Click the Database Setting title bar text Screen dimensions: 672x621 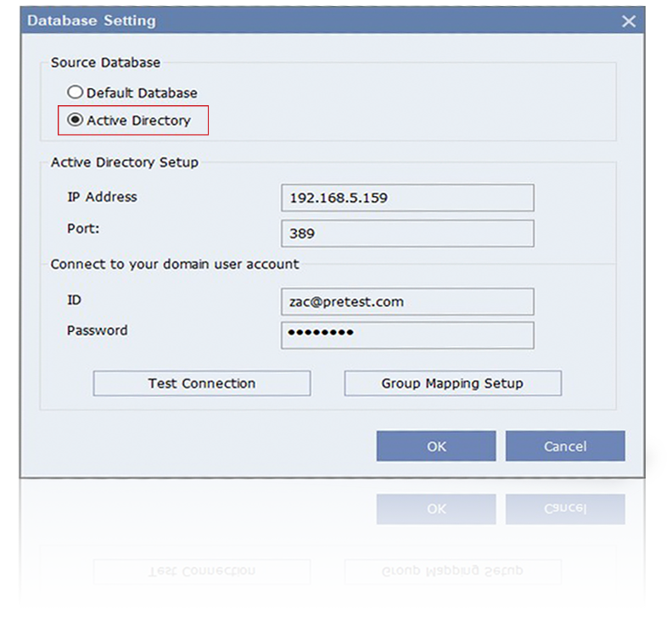click(x=92, y=20)
